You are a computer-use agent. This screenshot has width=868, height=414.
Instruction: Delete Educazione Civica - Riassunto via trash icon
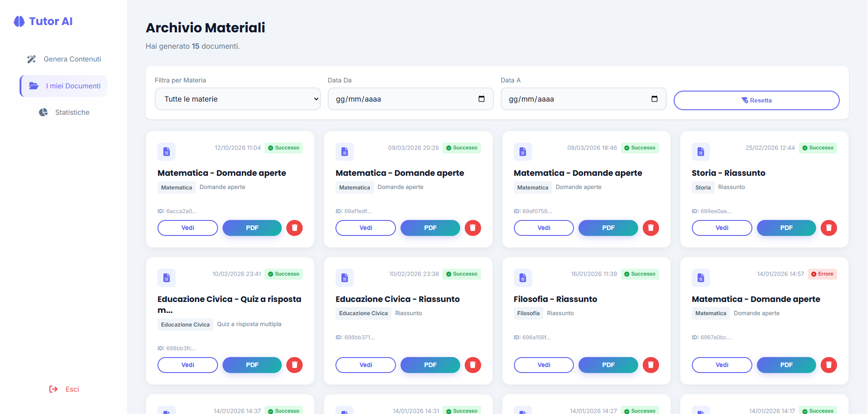(473, 365)
